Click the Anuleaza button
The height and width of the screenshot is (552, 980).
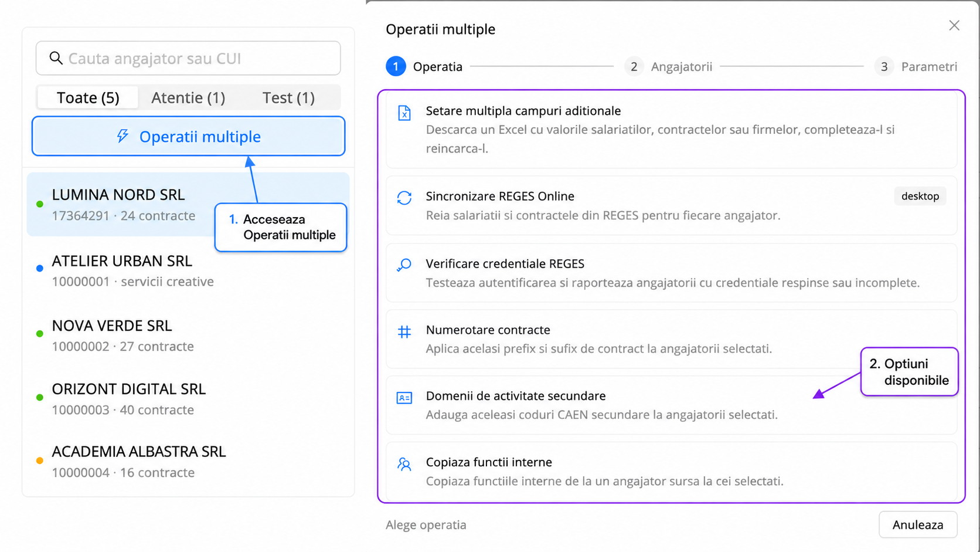pos(918,524)
